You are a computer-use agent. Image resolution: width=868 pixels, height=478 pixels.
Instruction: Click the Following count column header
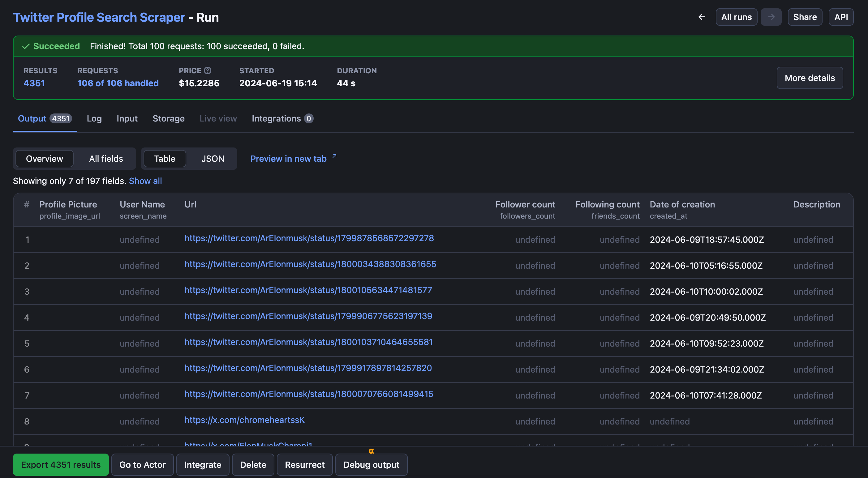coord(607,204)
